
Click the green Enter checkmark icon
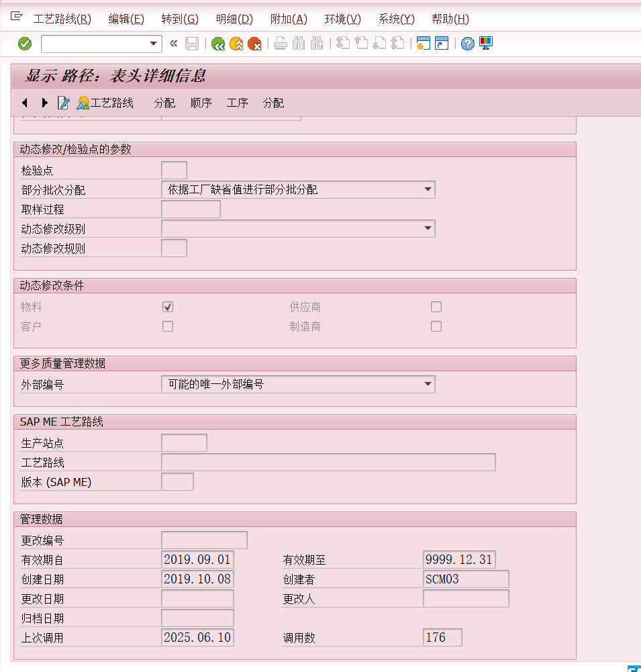click(x=25, y=44)
